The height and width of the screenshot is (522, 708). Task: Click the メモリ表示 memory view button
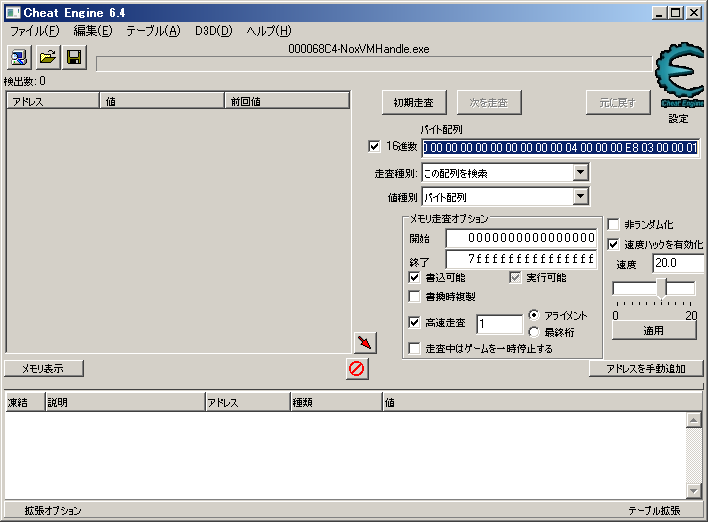coord(44,368)
